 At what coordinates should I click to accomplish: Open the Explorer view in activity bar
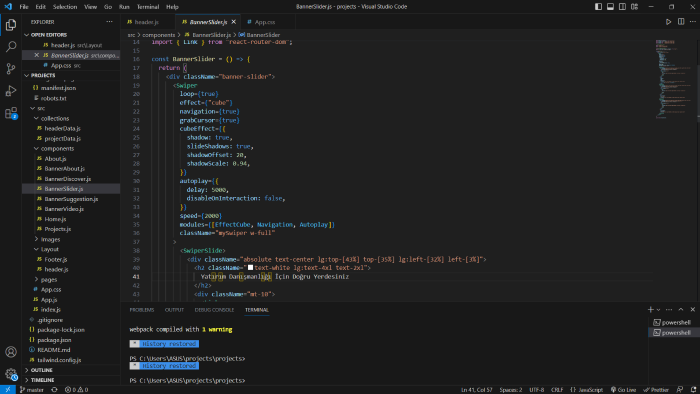click(11, 25)
